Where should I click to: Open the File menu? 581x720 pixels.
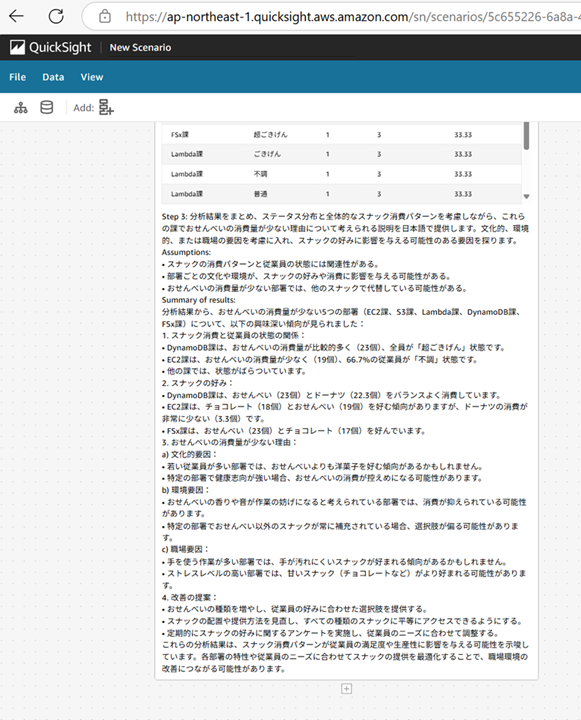17,77
